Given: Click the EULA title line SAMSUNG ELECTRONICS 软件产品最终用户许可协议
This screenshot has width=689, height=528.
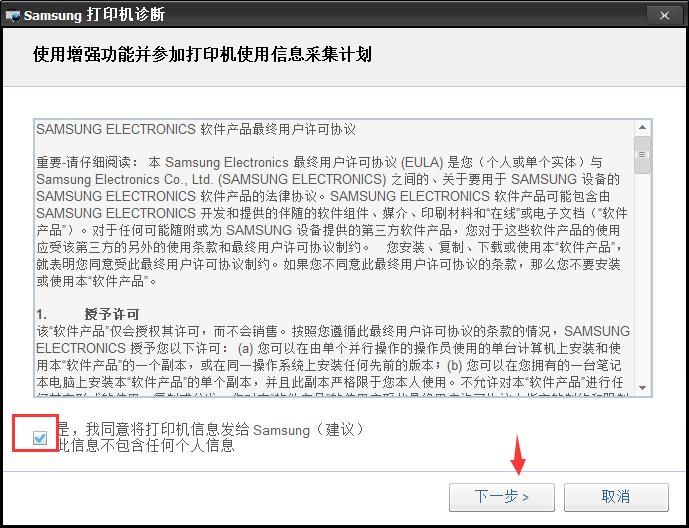Looking at the screenshot, I should 196,129.
